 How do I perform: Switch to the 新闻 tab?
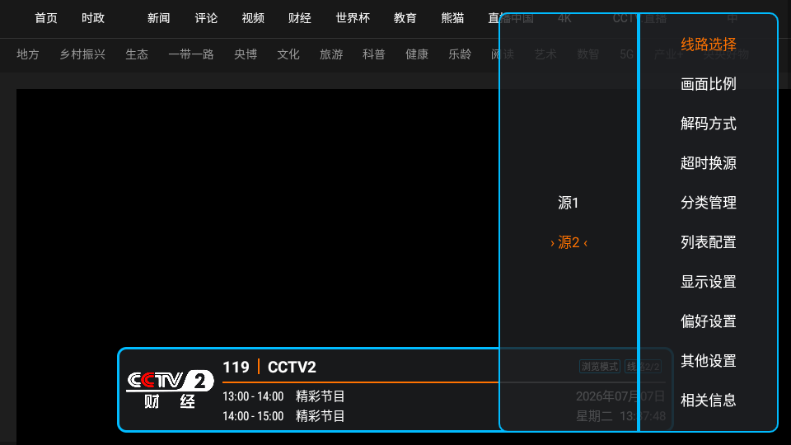pos(158,18)
